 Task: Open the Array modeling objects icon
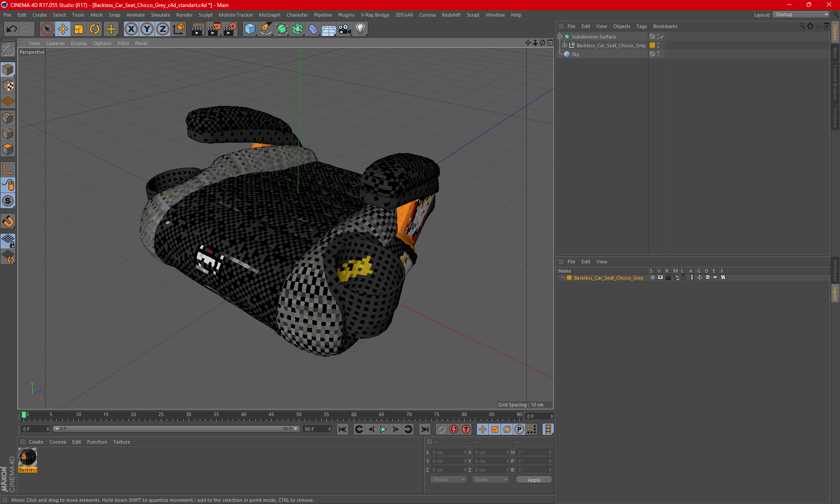pos(297,29)
